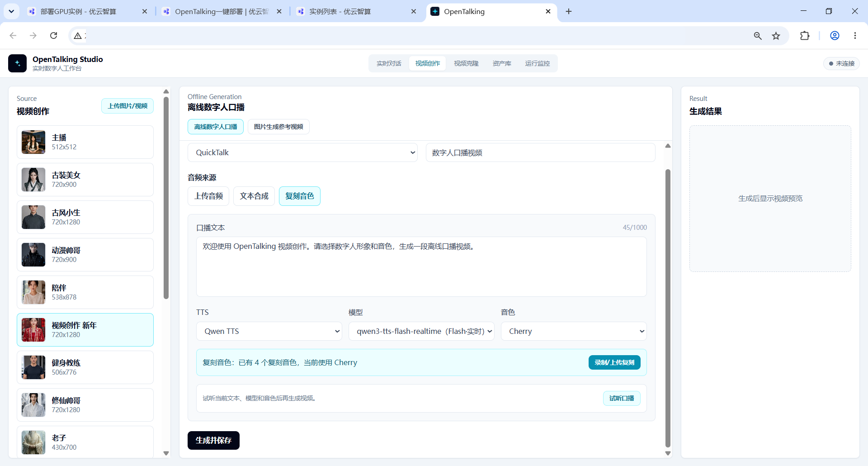868x466 pixels.
Task: Open the Chrome three-dot menu
Action: 855,36
